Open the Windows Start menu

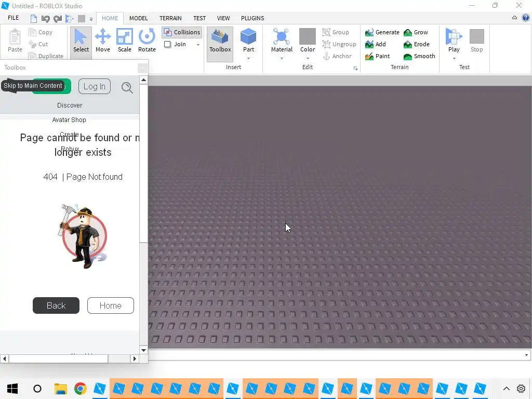tap(12, 389)
